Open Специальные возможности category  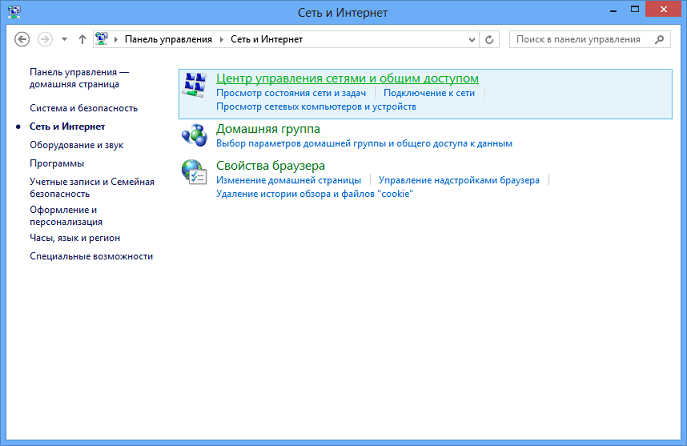pyautogui.click(x=91, y=257)
